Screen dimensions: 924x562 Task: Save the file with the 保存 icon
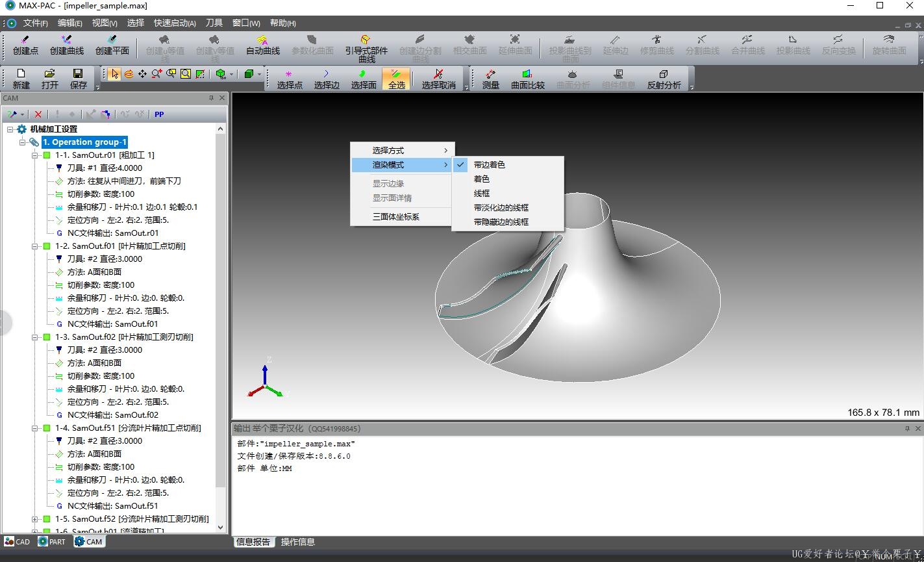79,79
